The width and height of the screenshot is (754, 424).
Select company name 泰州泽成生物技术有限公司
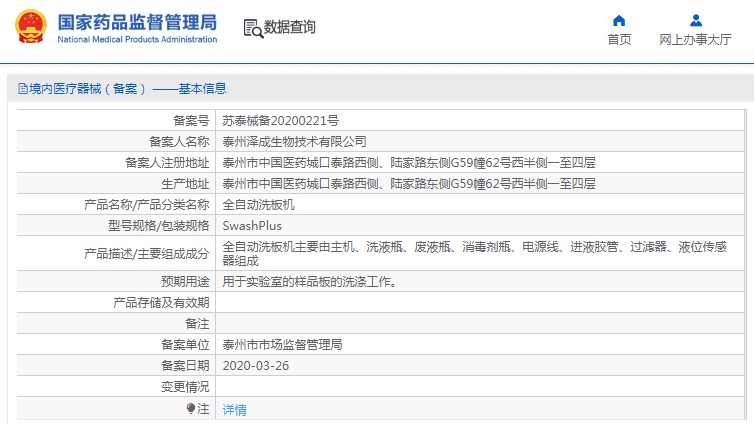point(294,142)
